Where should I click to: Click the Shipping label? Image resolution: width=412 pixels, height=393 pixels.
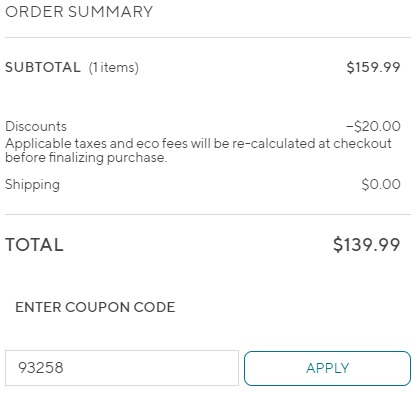[x=32, y=185]
